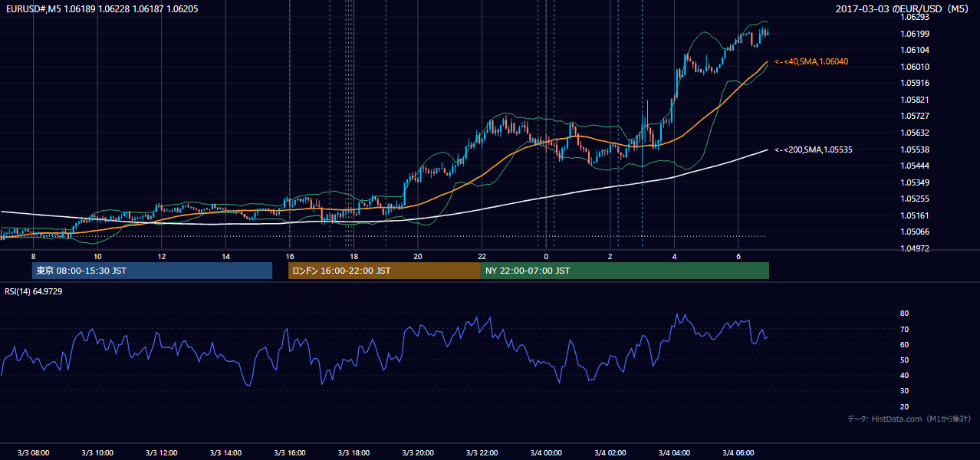The width and height of the screenshot is (980, 460).
Task: Click price axis value 1.05349
Action: point(913,182)
